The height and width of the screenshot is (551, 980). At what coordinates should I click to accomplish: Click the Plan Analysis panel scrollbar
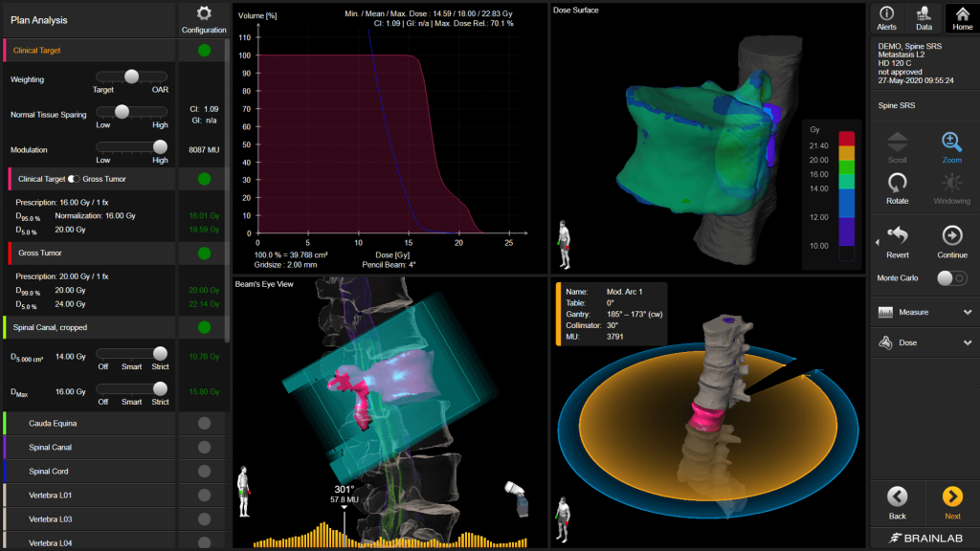[227, 191]
